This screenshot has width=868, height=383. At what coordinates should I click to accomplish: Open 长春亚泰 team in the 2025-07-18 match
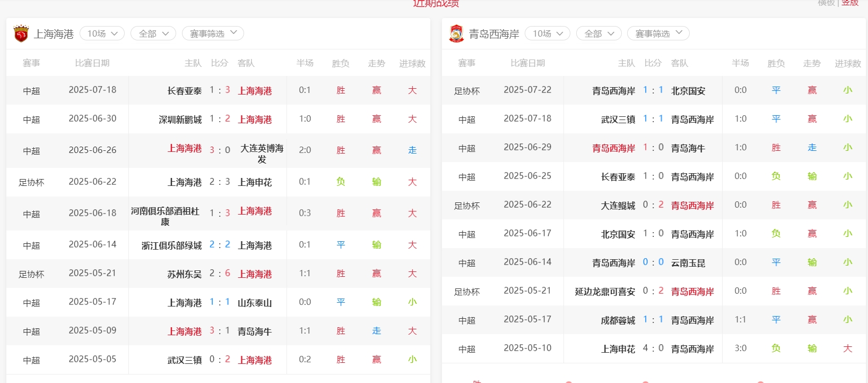(184, 91)
